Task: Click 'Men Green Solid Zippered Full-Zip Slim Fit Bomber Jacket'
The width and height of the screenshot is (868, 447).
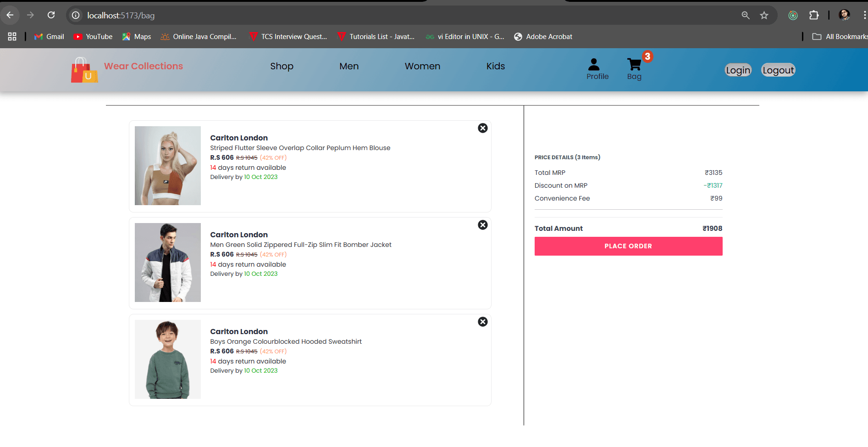Action: [x=301, y=245]
